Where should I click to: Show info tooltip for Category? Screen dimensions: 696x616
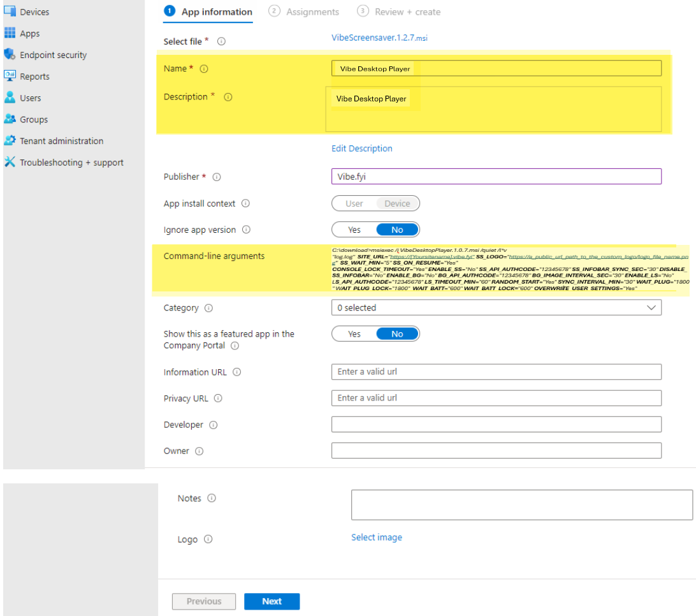[x=208, y=308]
